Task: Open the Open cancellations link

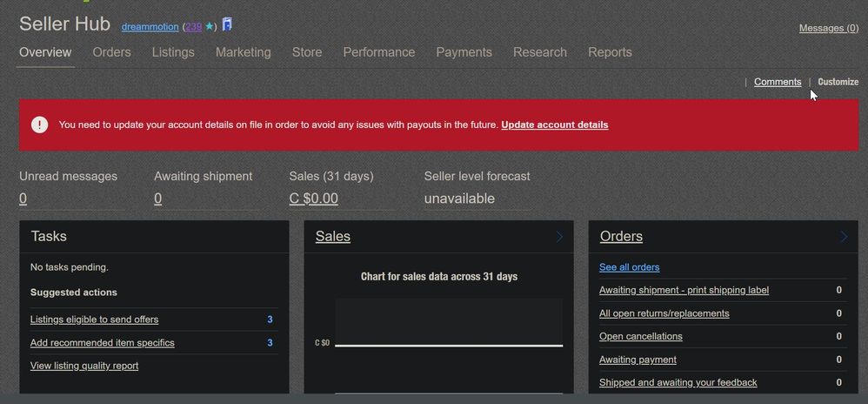Action: (x=640, y=336)
